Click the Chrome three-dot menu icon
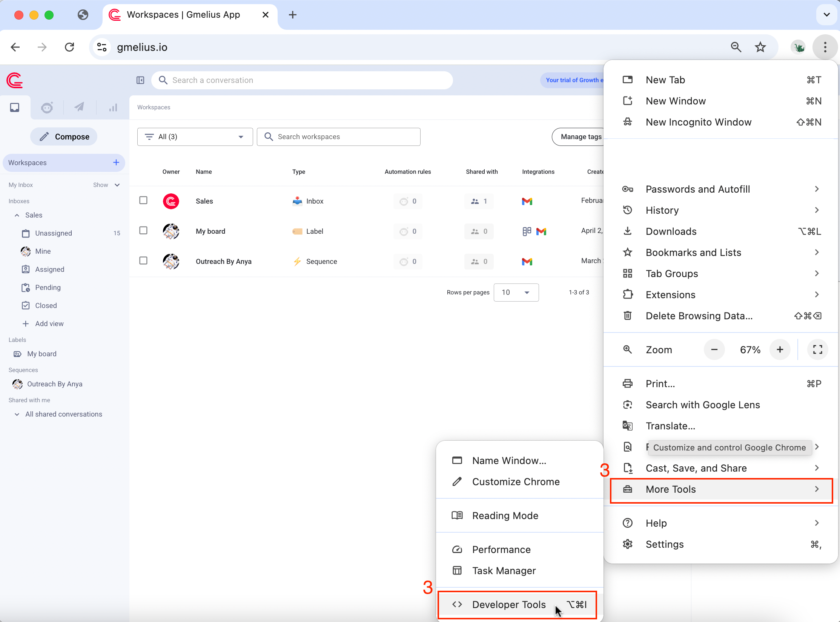840x622 pixels. [825, 47]
